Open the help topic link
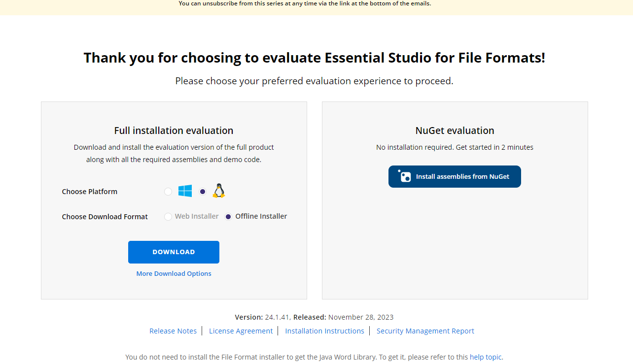Viewport: 633px width, 364px height. 485,357
